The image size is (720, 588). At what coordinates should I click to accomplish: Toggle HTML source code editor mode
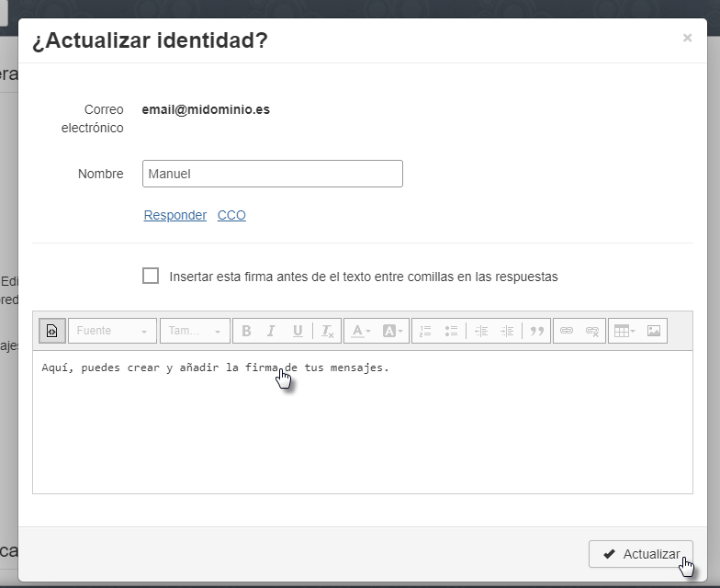click(51, 331)
